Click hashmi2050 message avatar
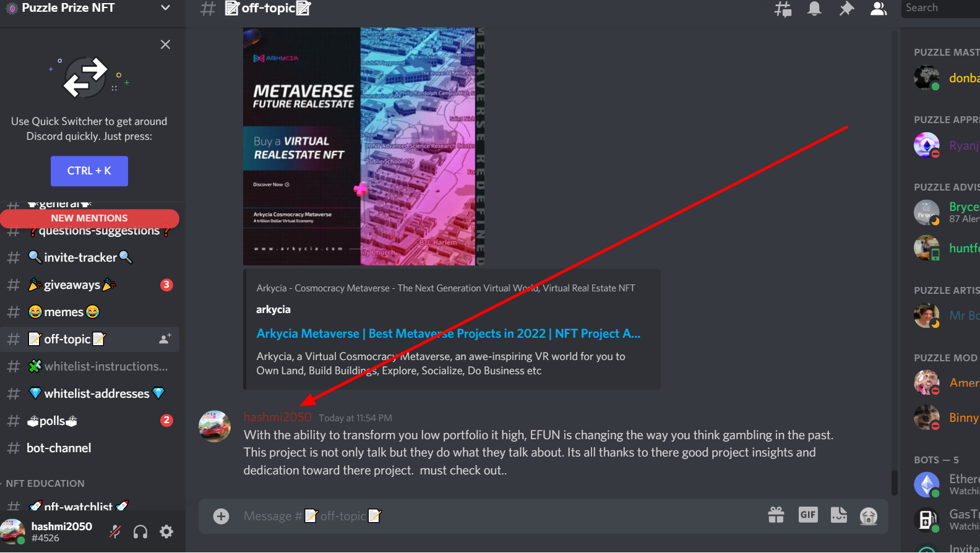 215,427
